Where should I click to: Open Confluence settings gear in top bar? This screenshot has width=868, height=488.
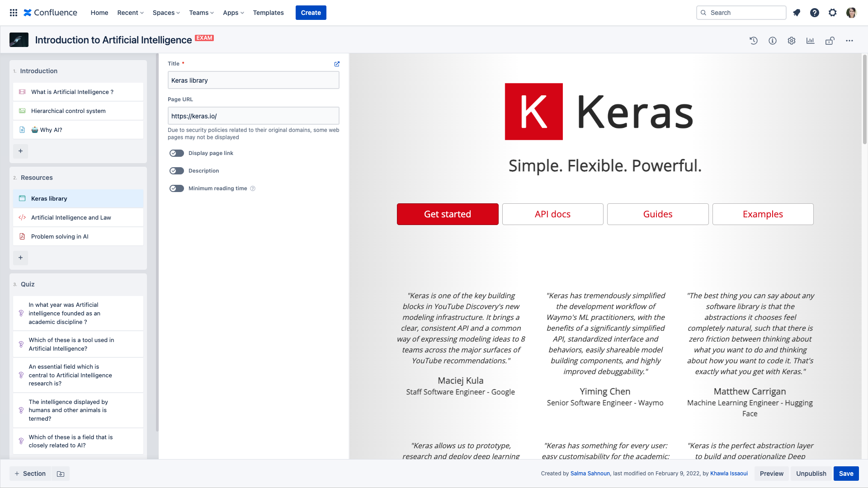833,13
